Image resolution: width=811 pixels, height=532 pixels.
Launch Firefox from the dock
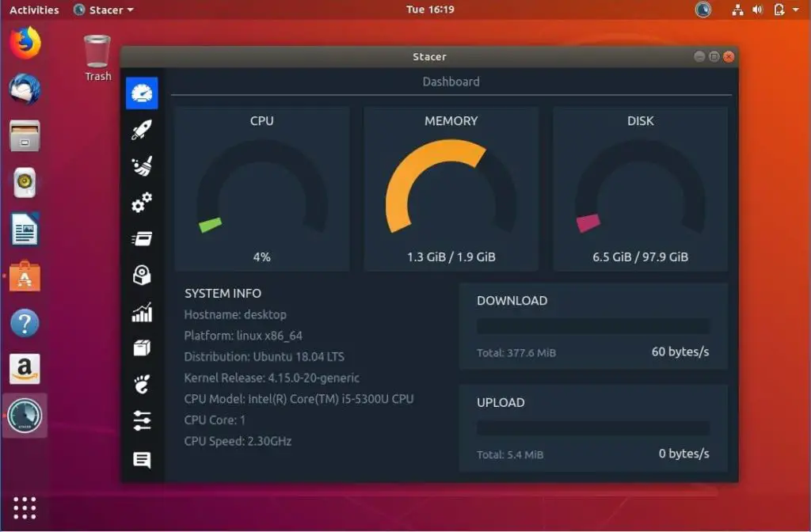[x=25, y=43]
